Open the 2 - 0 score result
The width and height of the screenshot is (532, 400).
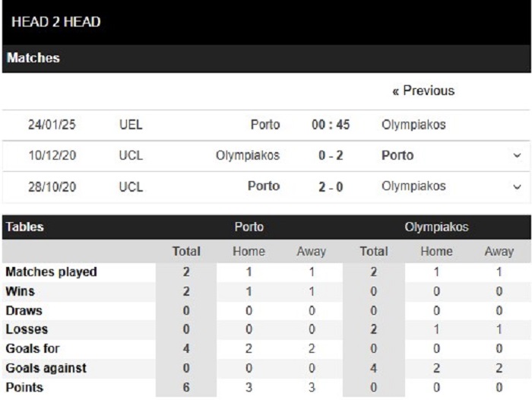pos(331,187)
